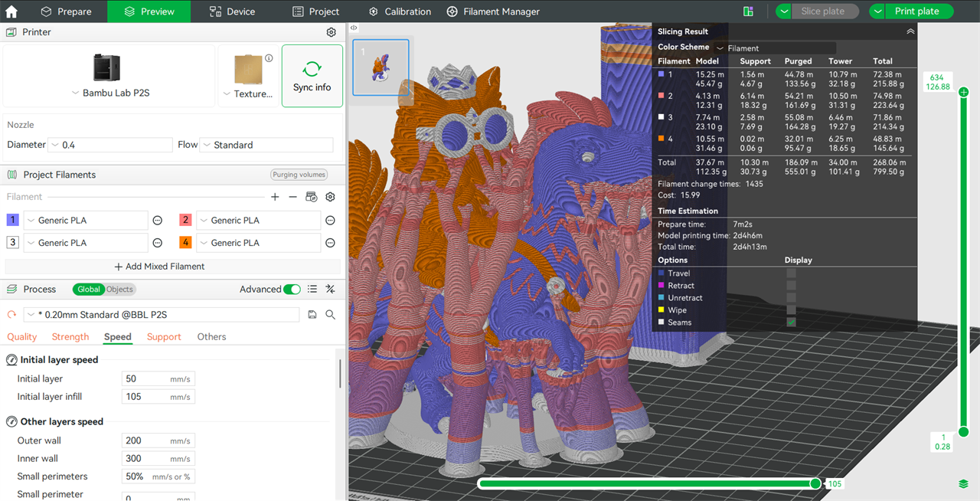Switch to the Others settings tab
This screenshot has width=980, height=501.
(x=211, y=337)
